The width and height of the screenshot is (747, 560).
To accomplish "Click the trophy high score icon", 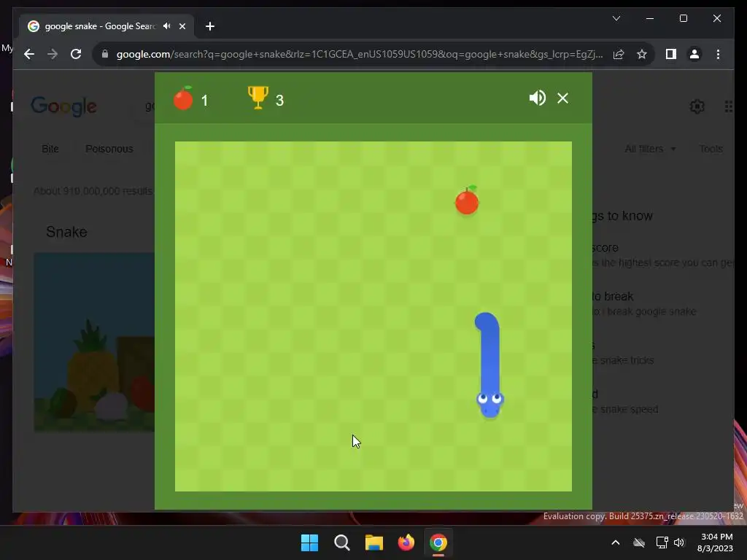I will [258, 98].
